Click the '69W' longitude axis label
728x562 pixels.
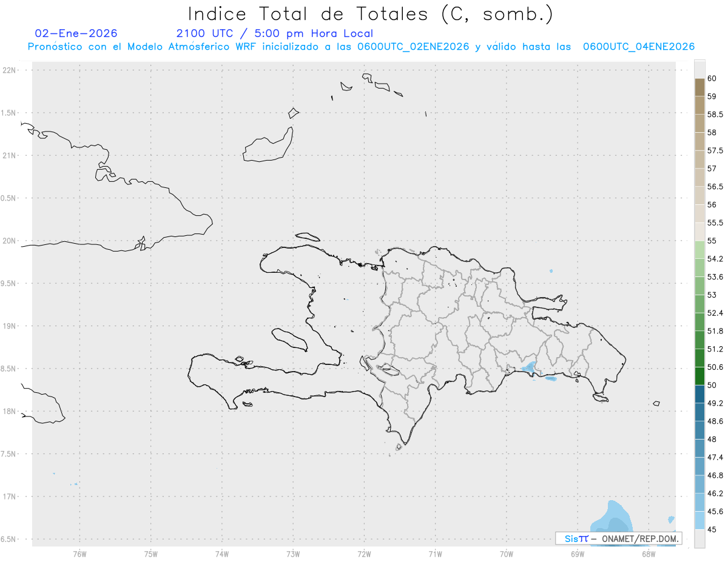(x=578, y=554)
